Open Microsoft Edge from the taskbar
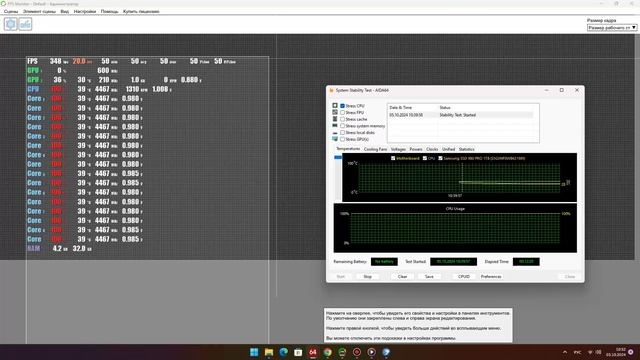 click(x=283, y=352)
